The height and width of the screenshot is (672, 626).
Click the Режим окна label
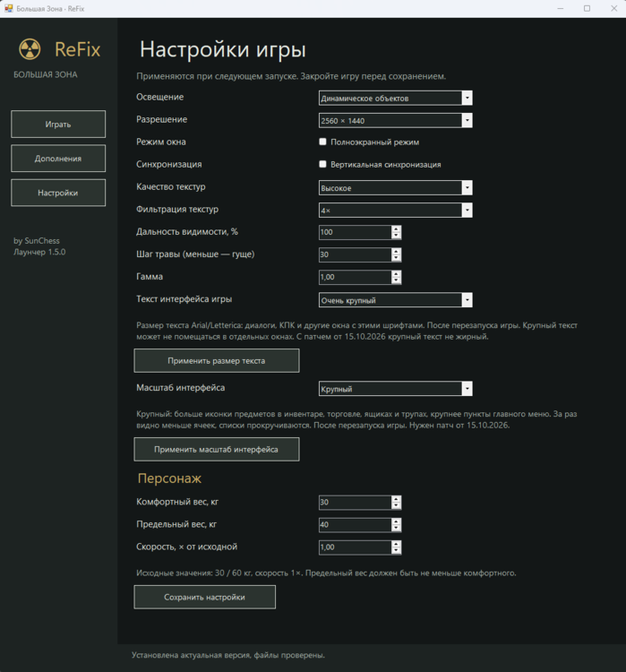coord(161,142)
